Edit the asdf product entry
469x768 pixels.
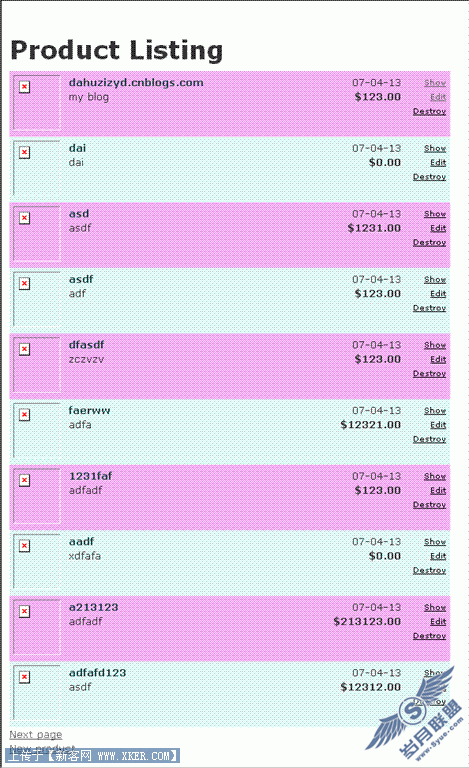(x=438, y=294)
